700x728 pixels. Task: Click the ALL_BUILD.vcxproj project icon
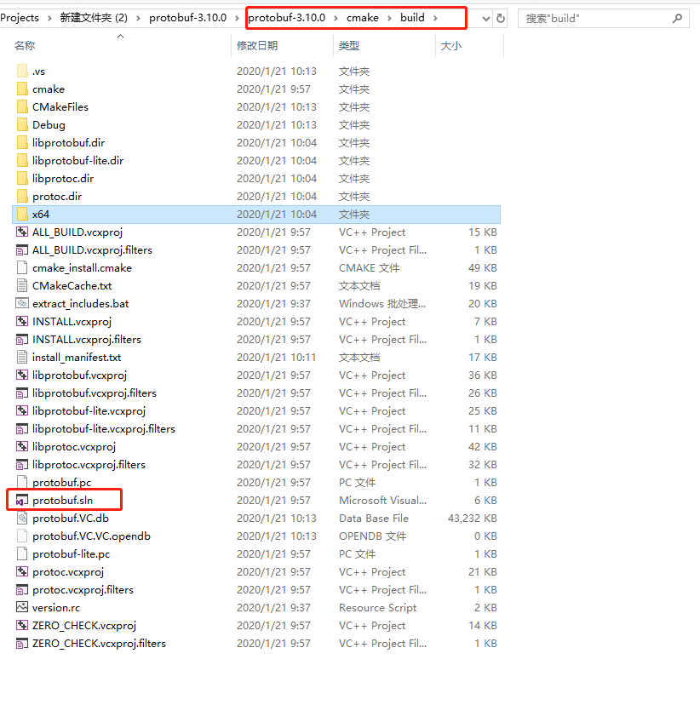[22, 232]
